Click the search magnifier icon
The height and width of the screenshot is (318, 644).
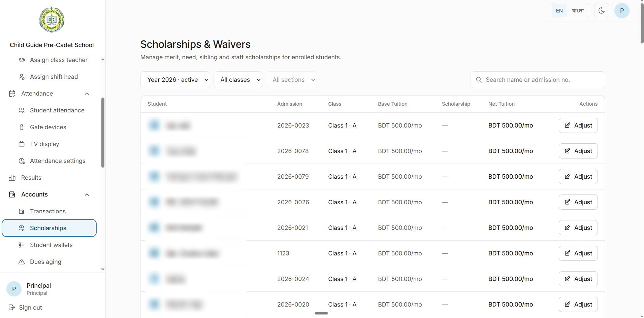click(x=479, y=80)
